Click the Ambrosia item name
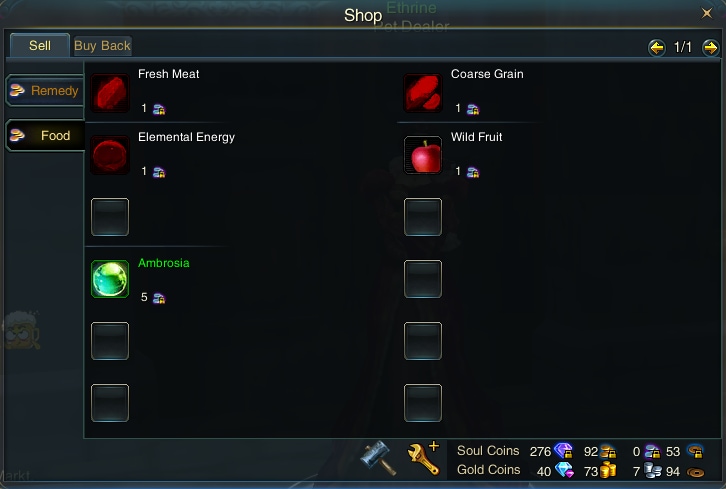 [164, 263]
